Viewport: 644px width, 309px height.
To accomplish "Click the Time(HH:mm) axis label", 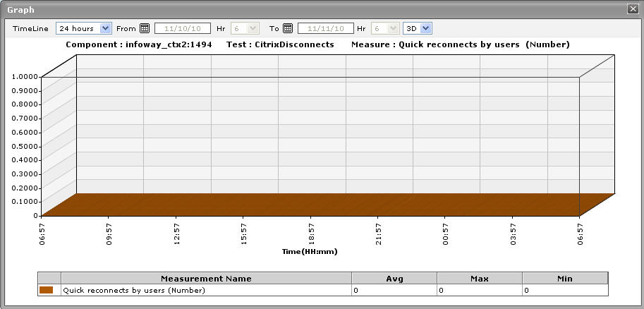I will point(310,251).
